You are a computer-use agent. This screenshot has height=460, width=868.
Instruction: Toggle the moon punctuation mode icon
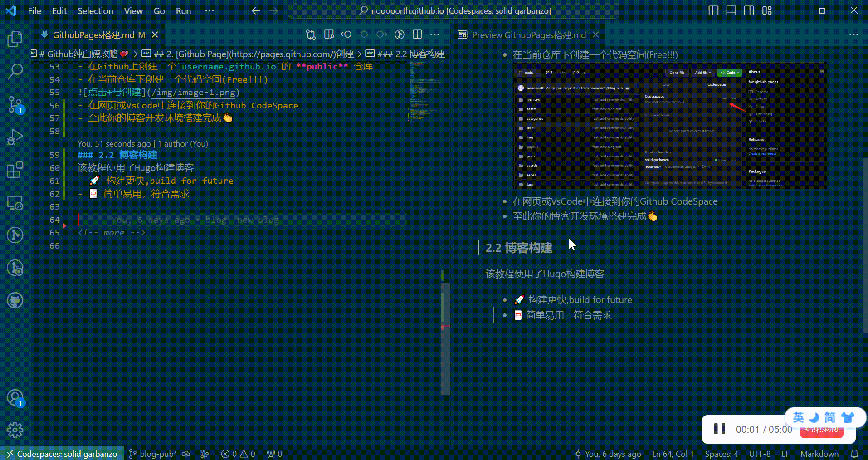coord(814,417)
